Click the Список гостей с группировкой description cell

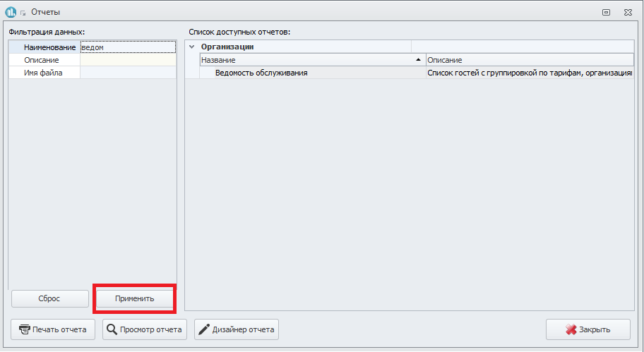pyautogui.click(x=530, y=73)
